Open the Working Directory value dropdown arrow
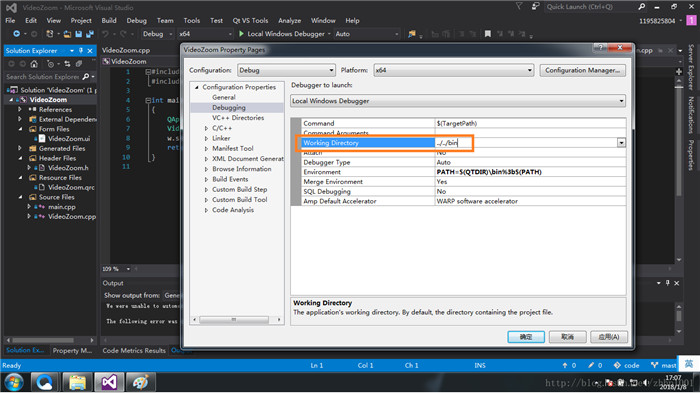The height and width of the screenshot is (393, 700). (621, 143)
